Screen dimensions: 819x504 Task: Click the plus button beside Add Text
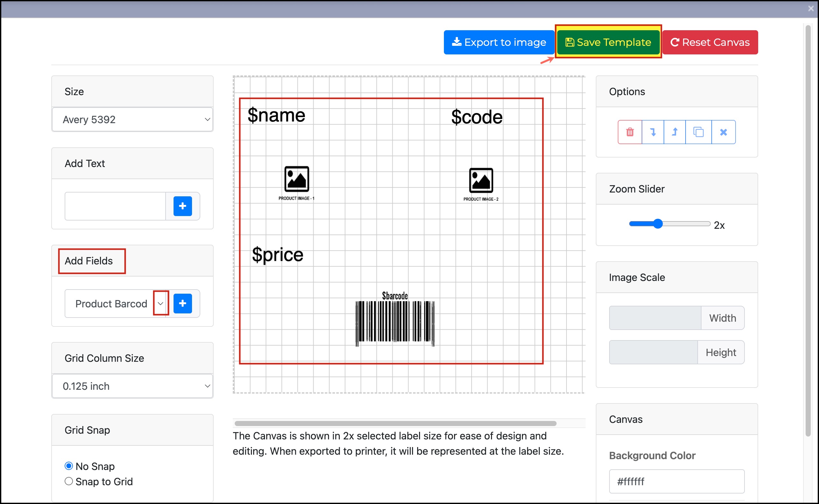(x=182, y=206)
